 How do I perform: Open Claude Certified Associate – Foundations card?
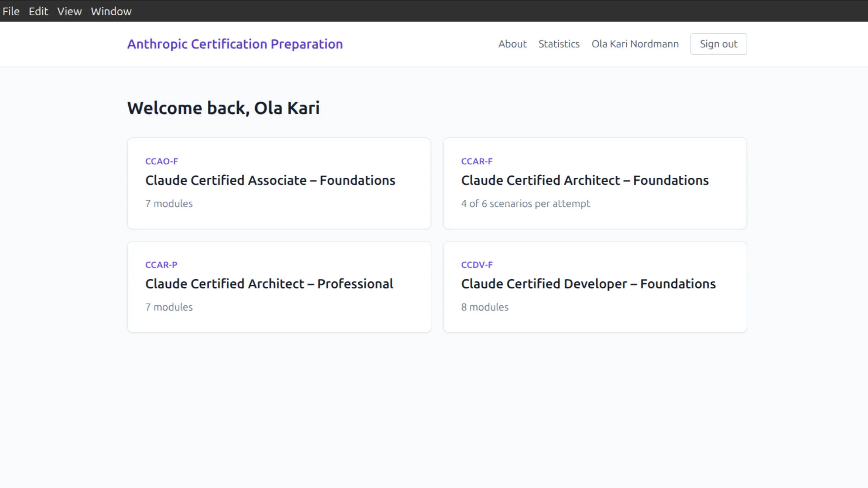click(x=279, y=183)
